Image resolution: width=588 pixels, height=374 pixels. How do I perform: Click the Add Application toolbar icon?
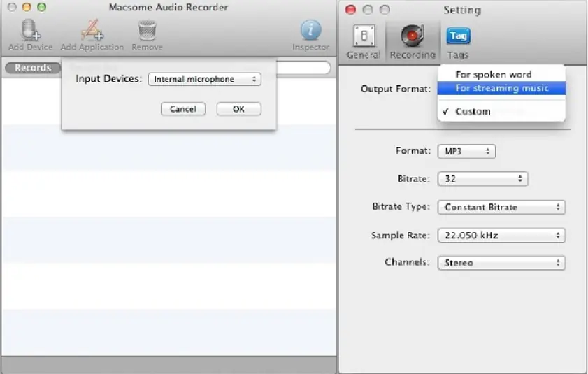click(92, 30)
